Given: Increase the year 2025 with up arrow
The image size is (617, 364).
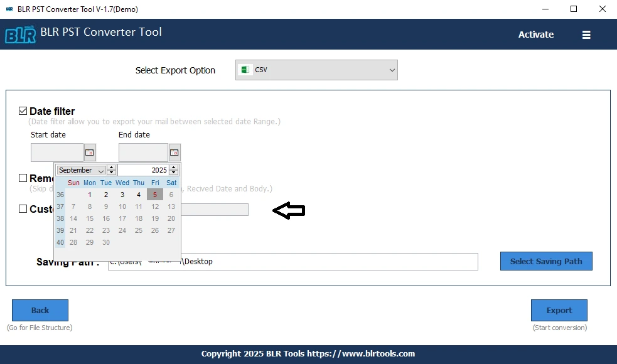Looking at the screenshot, I should coord(173,167).
